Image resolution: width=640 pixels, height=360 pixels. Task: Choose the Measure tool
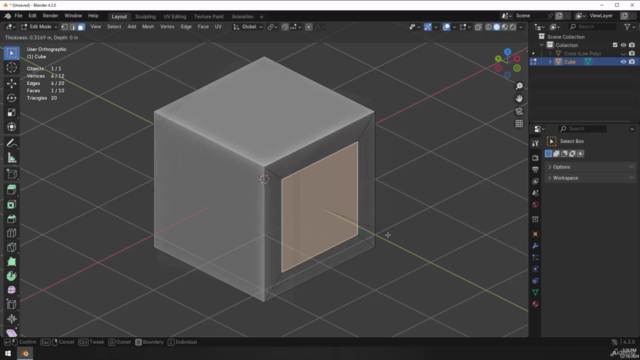[x=11, y=158]
